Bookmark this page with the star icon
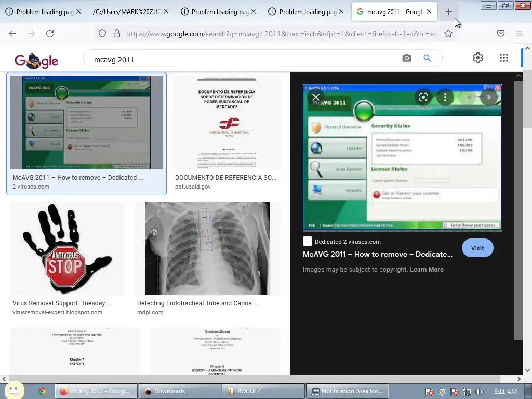This screenshot has width=532, height=399. coord(448,33)
